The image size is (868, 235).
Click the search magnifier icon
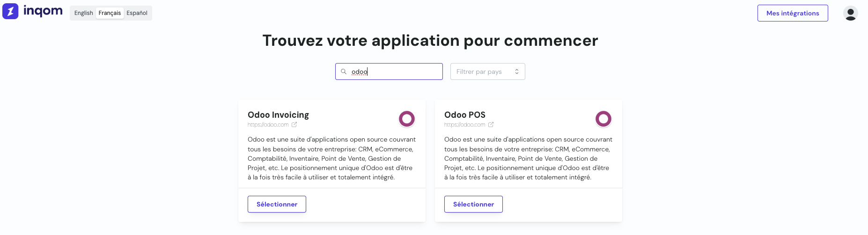(344, 71)
